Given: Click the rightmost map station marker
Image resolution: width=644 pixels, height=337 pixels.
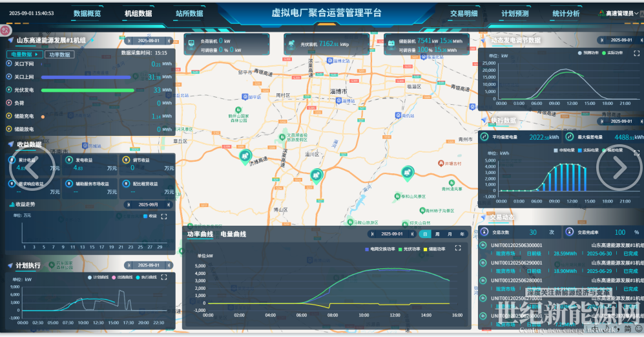Looking at the screenshot, I should (x=408, y=172).
